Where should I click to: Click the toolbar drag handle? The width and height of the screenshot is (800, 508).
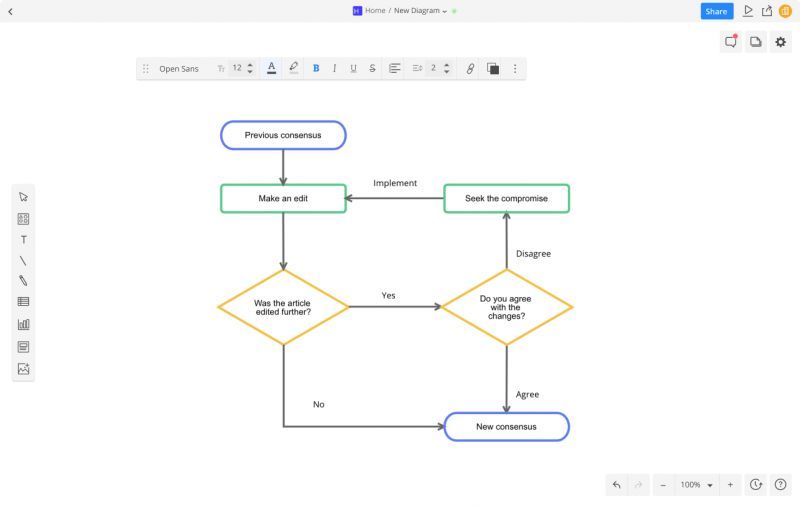coord(145,68)
